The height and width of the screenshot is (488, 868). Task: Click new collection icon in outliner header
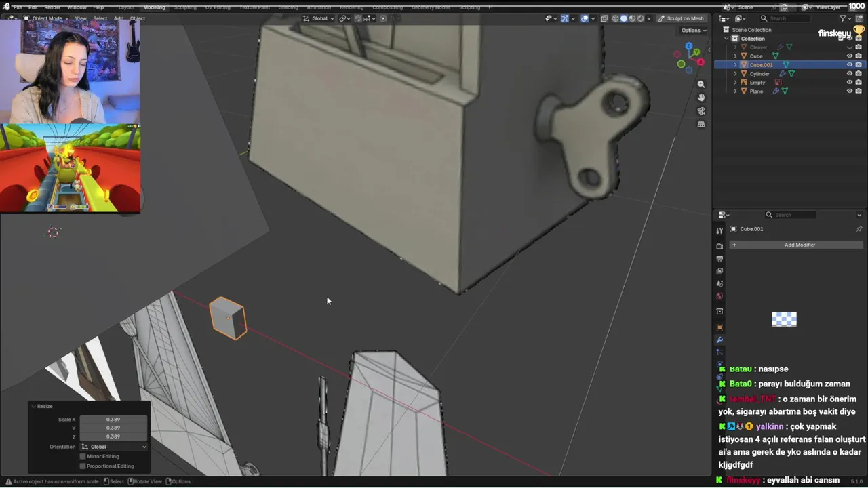859,18
